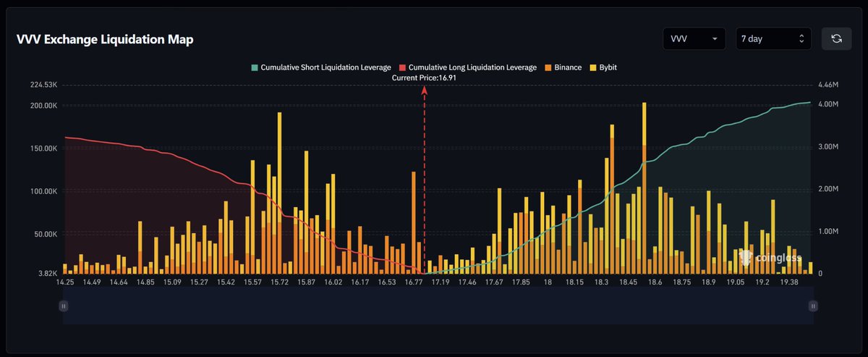Click the 14.25 price axis label

point(64,282)
